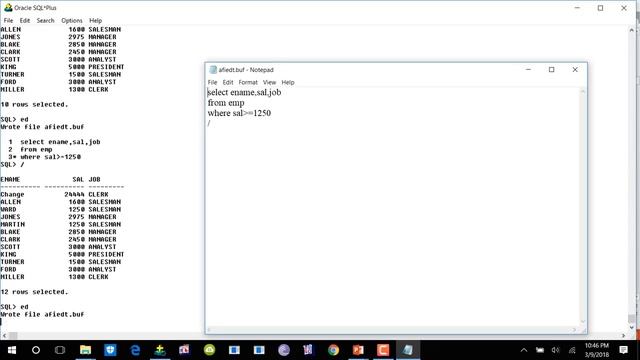
Task: Open the Windows Start menu
Action: pyautogui.click(x=11, y=350)
